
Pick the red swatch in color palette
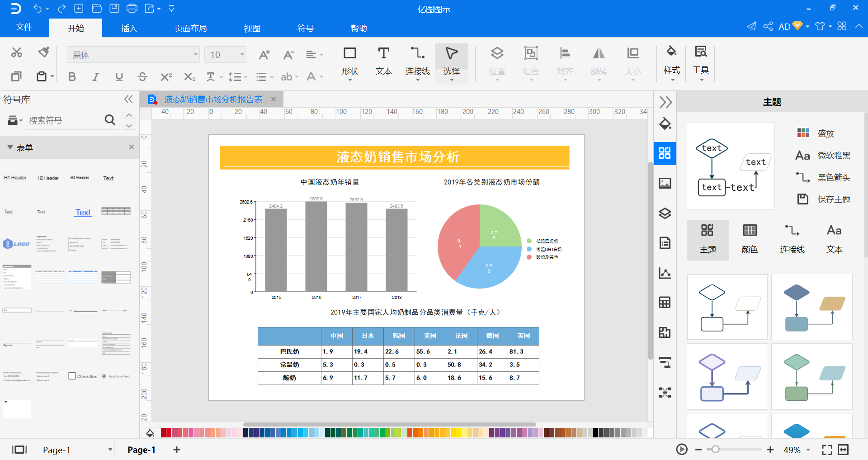pyautogui.click(x=169, y=433)
